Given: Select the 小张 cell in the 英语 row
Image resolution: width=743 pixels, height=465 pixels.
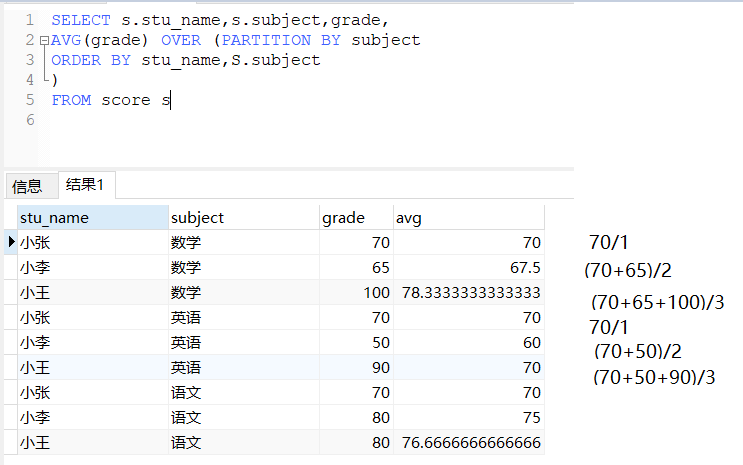Looking at the screenshot, I should [93, 317].
